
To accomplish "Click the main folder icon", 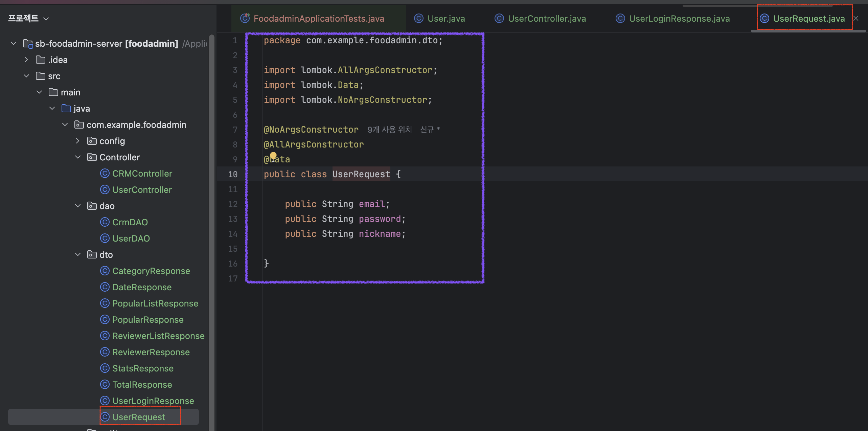I will point(53,92).
